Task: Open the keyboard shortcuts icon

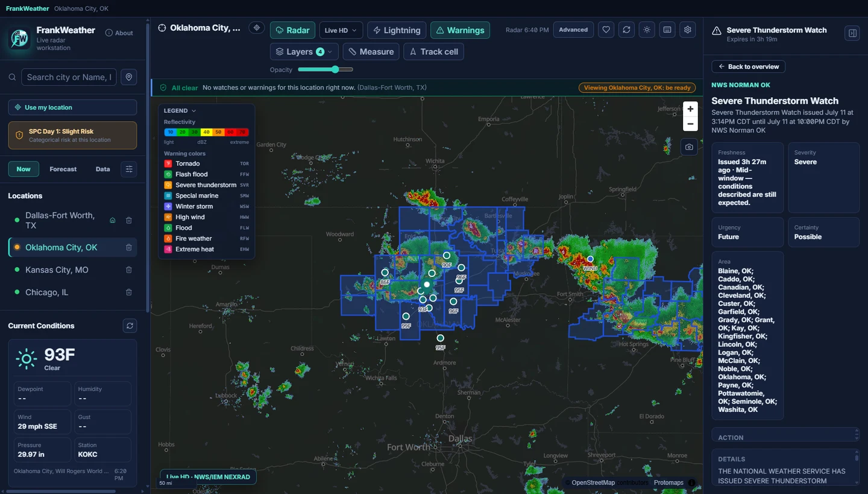Action: click(x=667, y=30)
